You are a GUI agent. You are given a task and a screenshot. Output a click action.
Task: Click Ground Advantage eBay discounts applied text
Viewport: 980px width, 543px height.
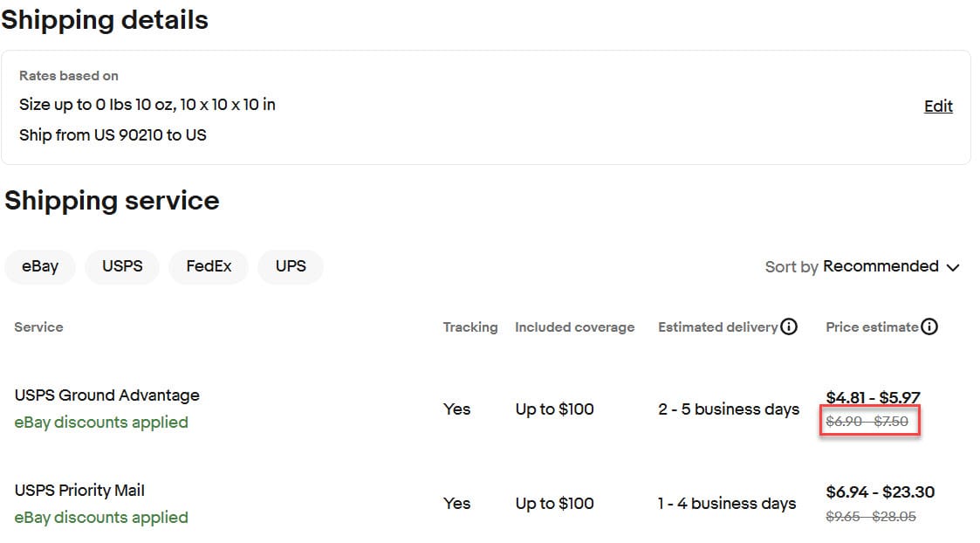101,423
